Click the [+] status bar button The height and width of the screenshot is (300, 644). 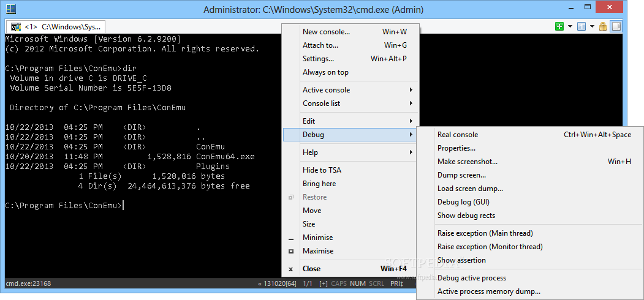tap(324, 283)
